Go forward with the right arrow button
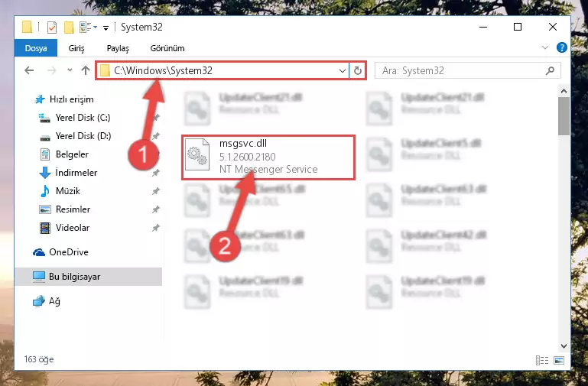 click(51, 70)
